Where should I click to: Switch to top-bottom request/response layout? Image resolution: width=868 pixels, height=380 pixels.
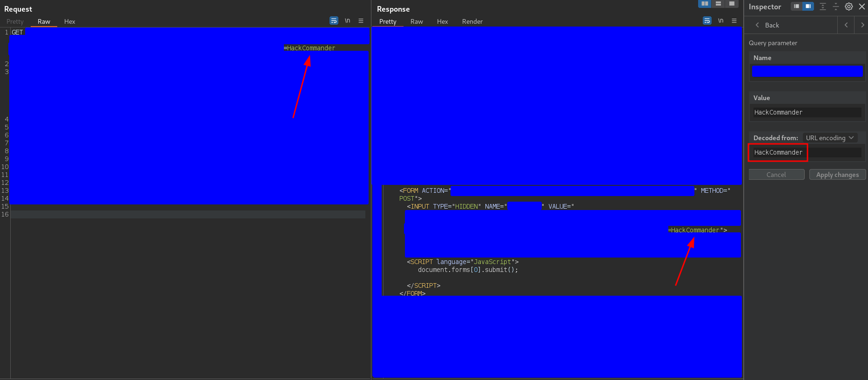tap(719, 4)
